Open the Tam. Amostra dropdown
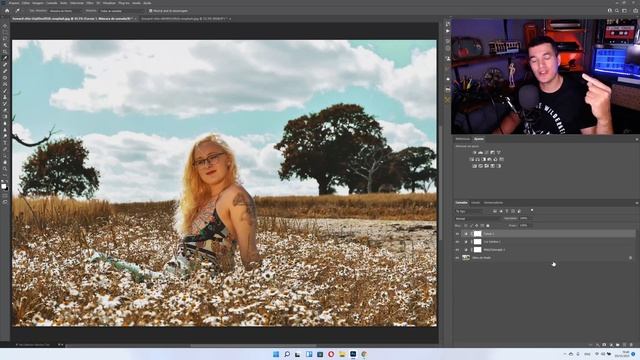The height and width of the screenshot is (360, 640). pyautogui.click(x=64, y=11)
